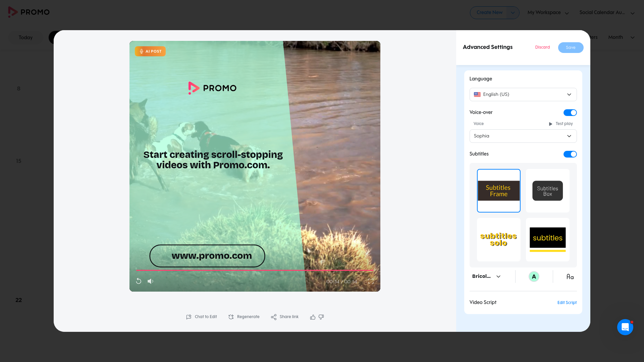Give a thumbs down to the video
The height and width of the screenshot is (362, 644).
coord(321,317)
